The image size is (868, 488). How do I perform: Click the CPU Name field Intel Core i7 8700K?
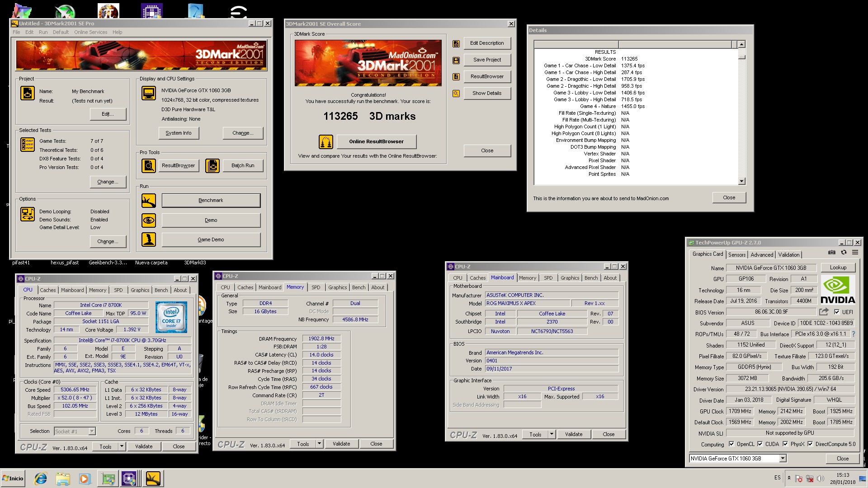coord(101,305)
